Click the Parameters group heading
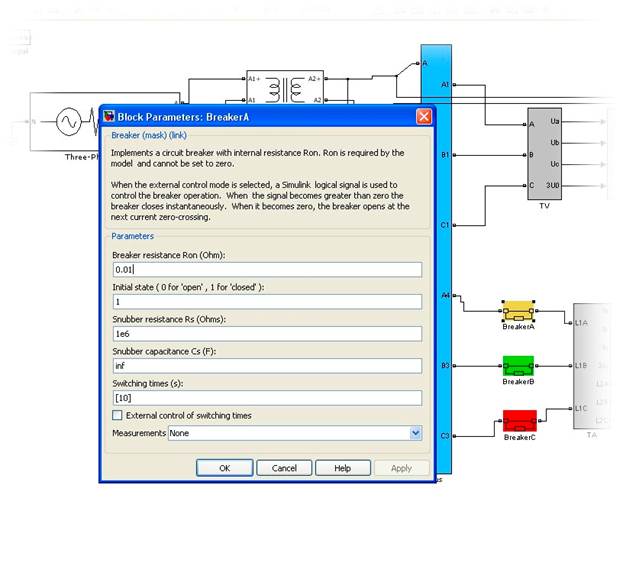This screenshot has height=569, width=623. coord(132,236)
